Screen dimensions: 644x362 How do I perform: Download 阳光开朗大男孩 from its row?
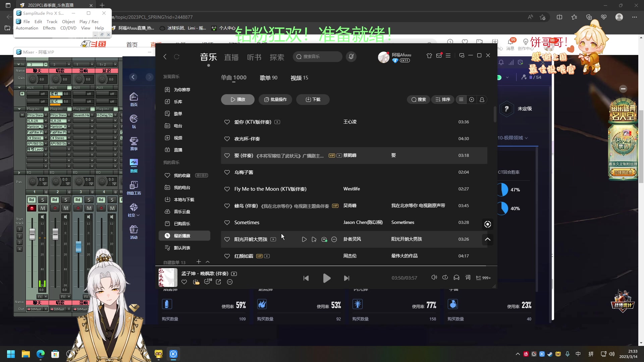point(324,239)
